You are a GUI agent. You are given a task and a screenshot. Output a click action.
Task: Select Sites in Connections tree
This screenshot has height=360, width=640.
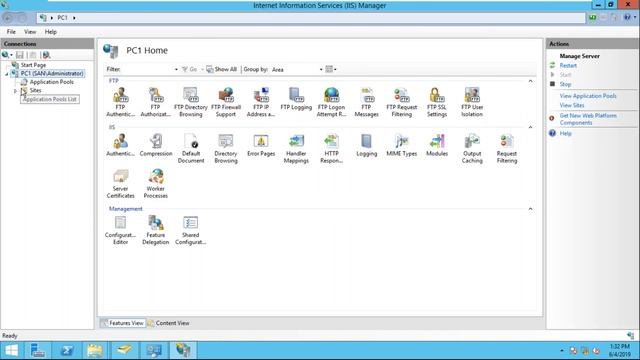(35, 91)
